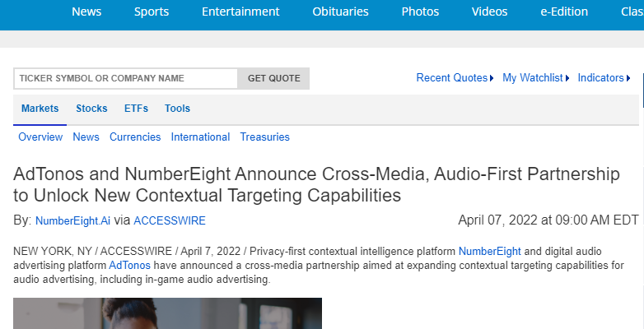The image size is (644, 329).
Task: Switch to the Stocks tab
Action: click(x=91, y=109)
